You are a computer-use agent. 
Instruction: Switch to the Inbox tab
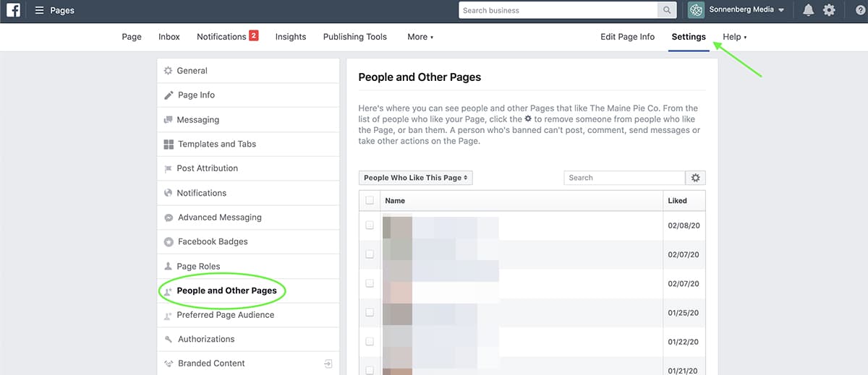pos(169,37)
